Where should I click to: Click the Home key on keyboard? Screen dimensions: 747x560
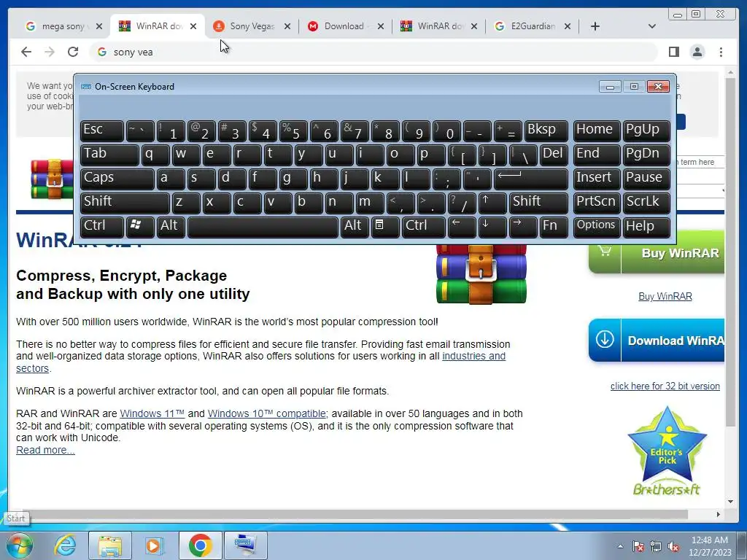(x=597, y=131)
